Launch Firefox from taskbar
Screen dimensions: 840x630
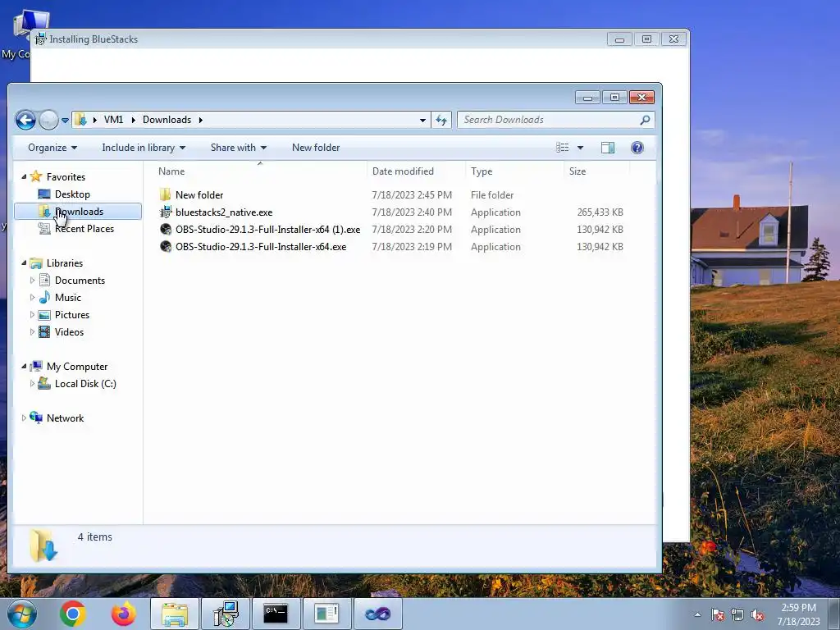point(123,614)
